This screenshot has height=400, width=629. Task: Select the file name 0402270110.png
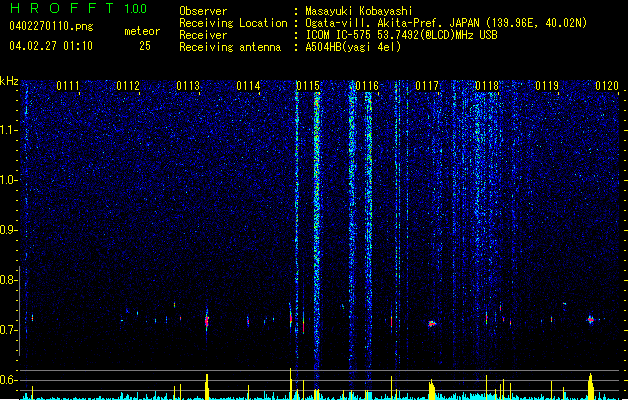(x=51, y=26)
